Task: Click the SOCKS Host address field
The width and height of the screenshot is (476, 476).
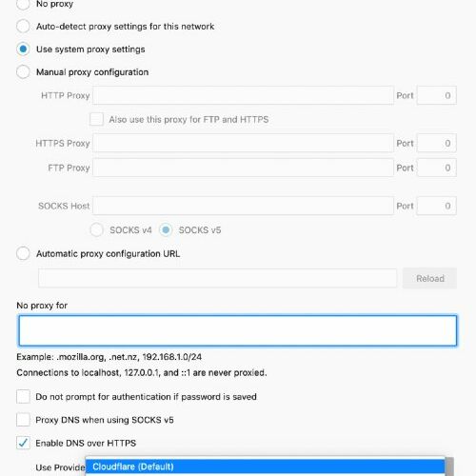Action: (243, 206)
